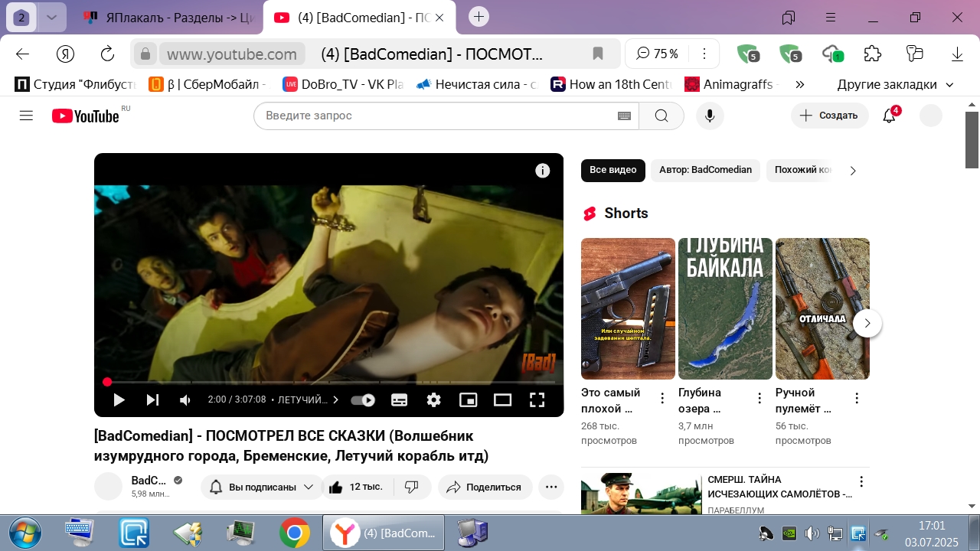980x551 pixels.
Task: Go to the YouTube home logo
Action: [x=86, y=116]
